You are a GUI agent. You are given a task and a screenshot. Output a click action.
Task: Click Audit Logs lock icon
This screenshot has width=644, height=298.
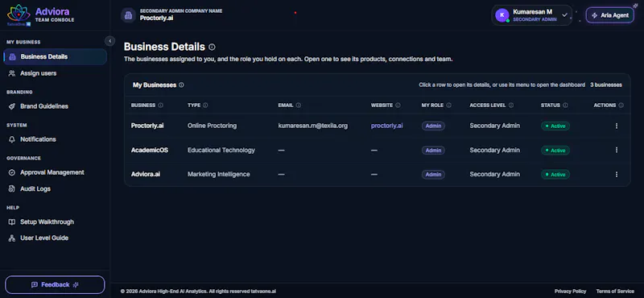pyautogui.click(x=12, y=188)
